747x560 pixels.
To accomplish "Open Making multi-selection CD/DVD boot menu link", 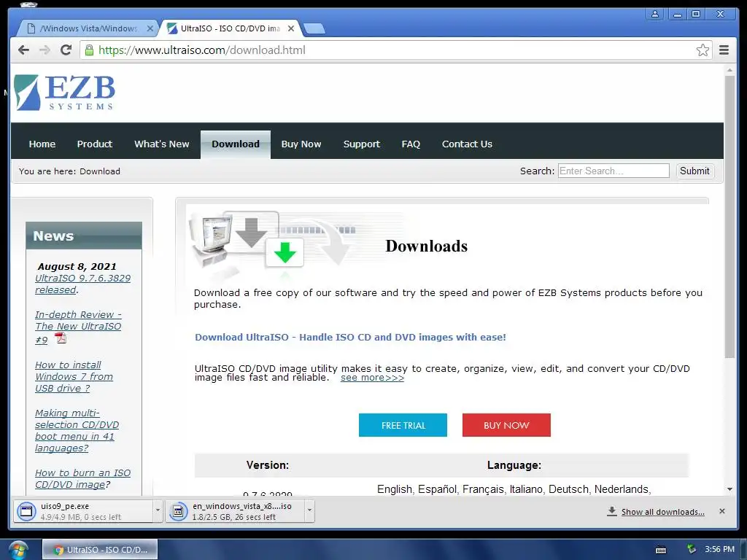I will [x=77, y=430].
